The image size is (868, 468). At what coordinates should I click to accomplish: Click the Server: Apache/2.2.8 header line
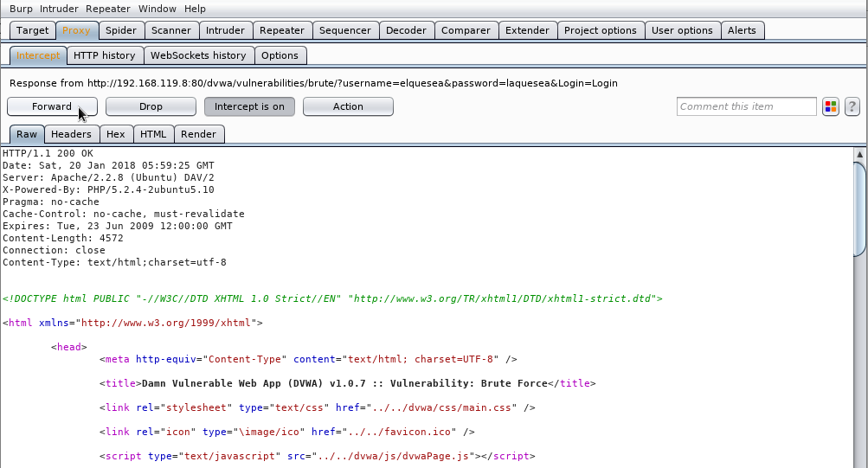pyautogui.click(x=108, y=177)
